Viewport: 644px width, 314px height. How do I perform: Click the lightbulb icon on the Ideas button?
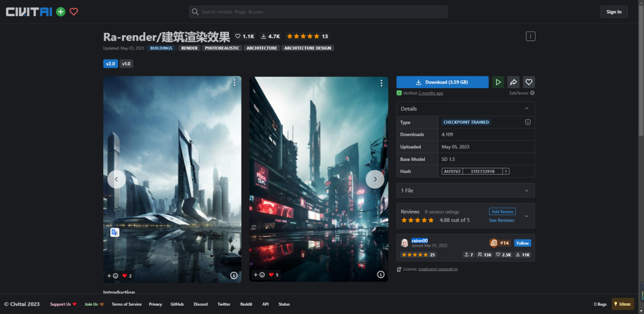click(615, 304)
